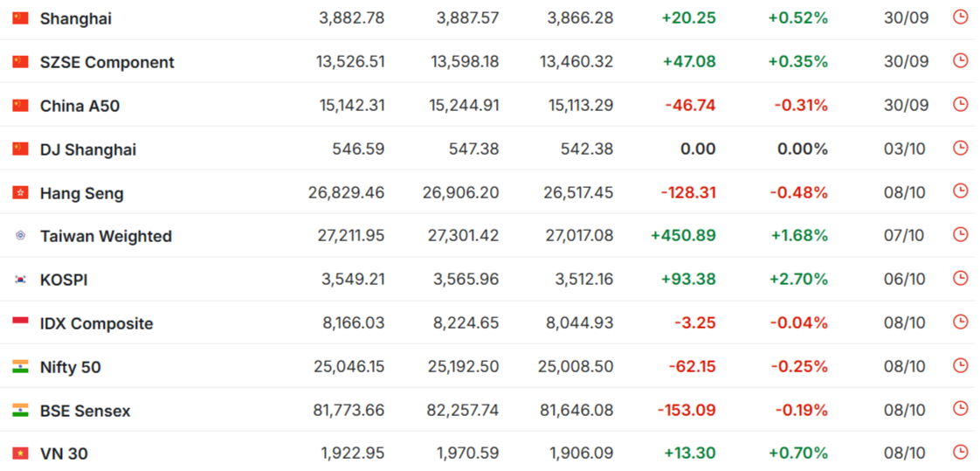
Task: Click the clock icon in BSE Sensex row
Action: [x=960, y=409]
